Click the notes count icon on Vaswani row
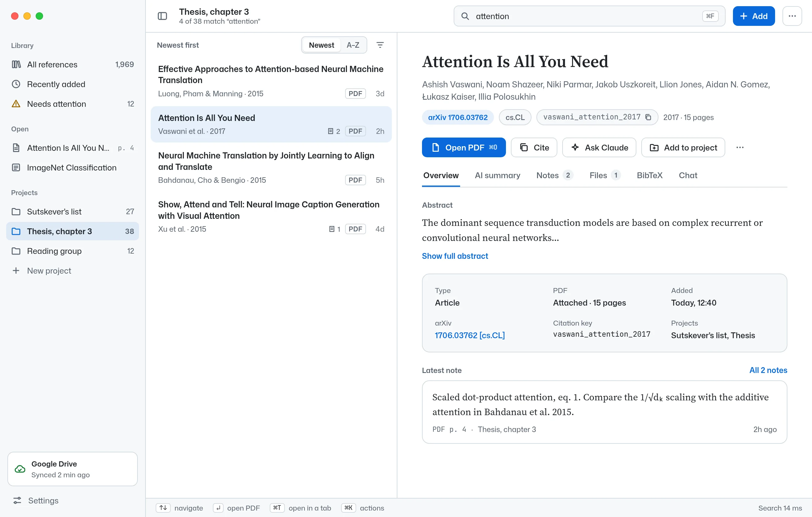The width and height of the screenshot is (812, 517). [x=331, y=131]
